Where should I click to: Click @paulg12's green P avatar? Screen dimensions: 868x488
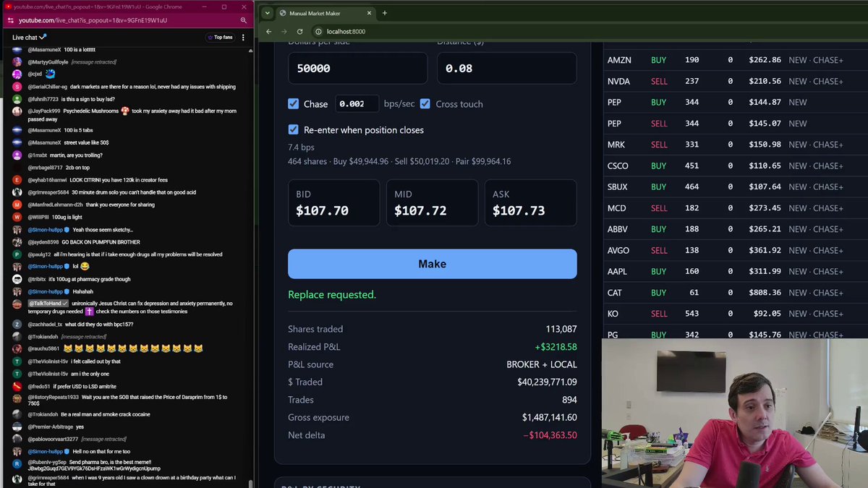[17, 254]
